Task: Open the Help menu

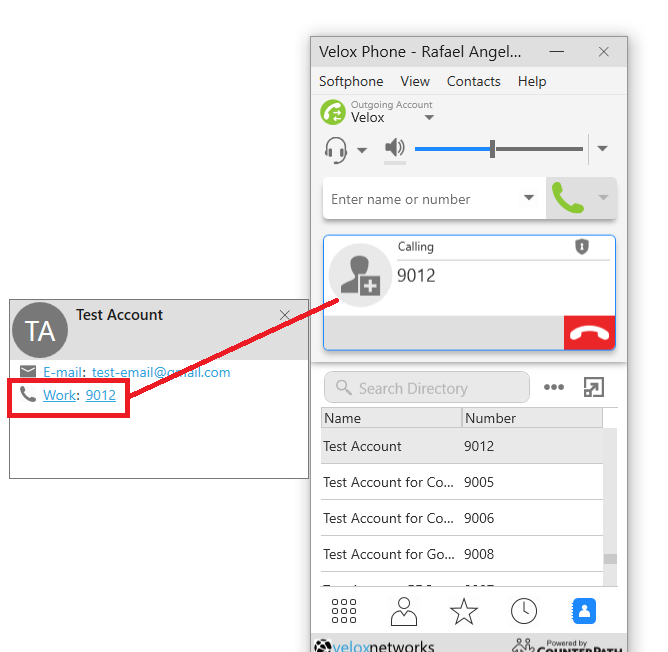Action: tap(532, 81)
